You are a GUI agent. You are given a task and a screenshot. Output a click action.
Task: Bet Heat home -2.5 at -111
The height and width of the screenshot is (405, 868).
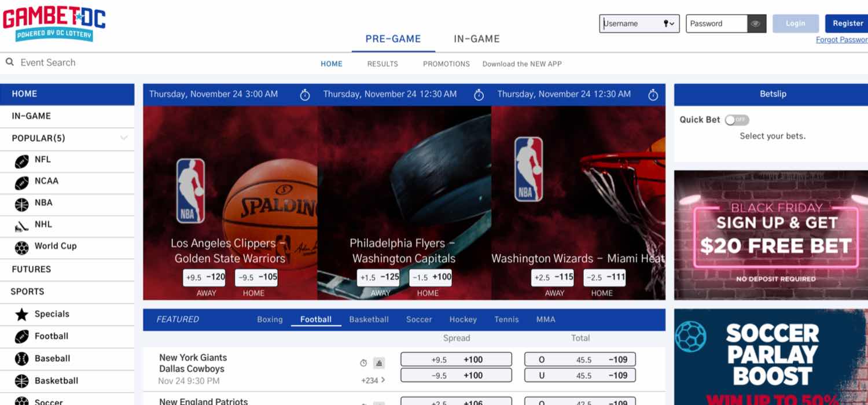tap(605, 278)
